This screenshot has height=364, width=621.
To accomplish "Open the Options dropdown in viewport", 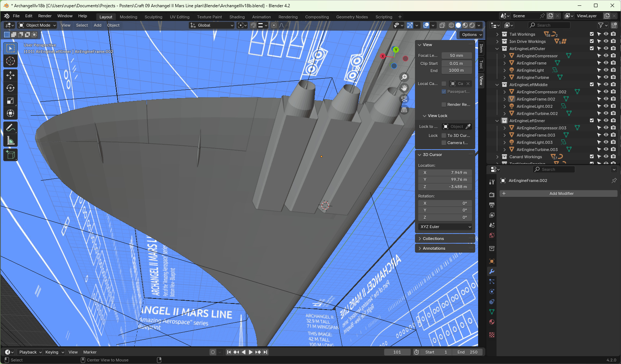I will point(472,35).
